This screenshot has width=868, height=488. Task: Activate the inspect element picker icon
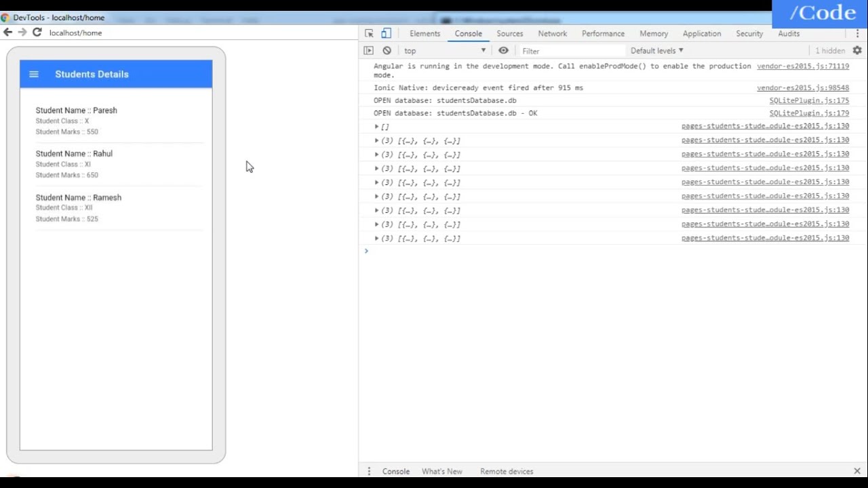click(369, 33)
